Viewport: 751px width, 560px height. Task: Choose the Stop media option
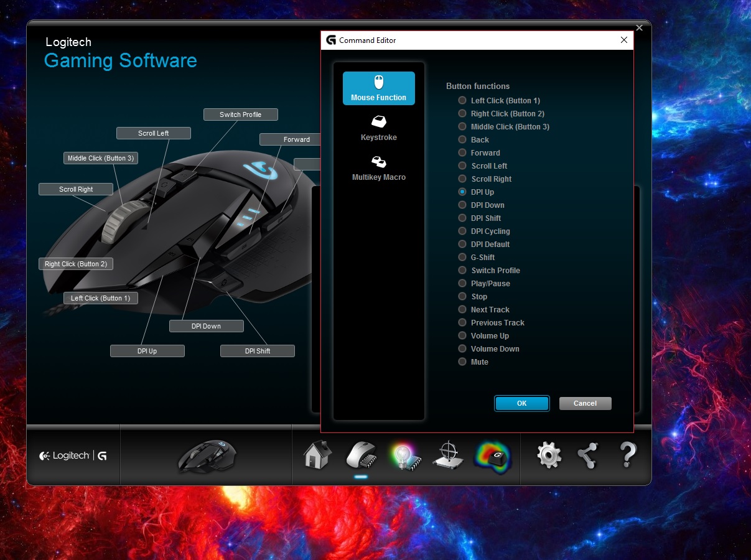tap(462, 296)
